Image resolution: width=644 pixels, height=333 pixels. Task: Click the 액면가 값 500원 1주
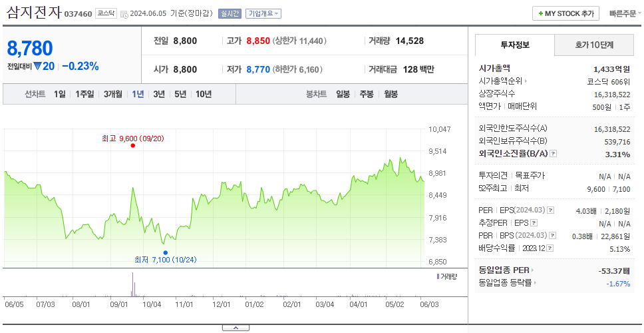click(613, 107)
